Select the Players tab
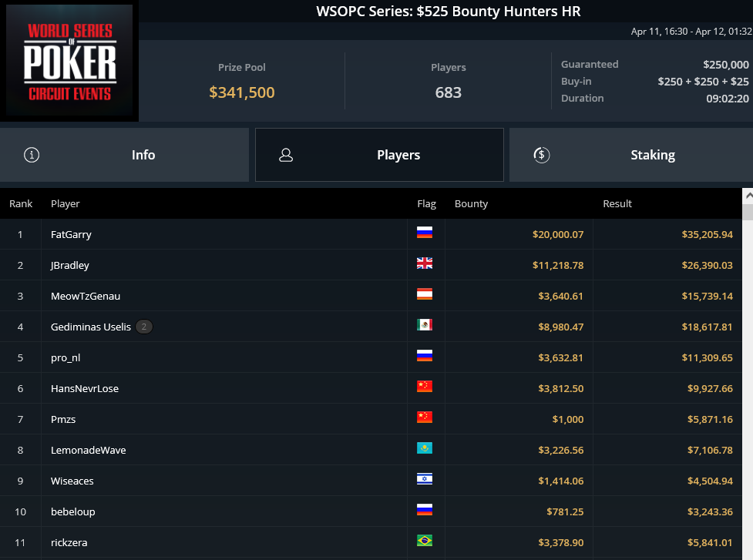The height and width of the screenshot is (560, 753). 379,155
